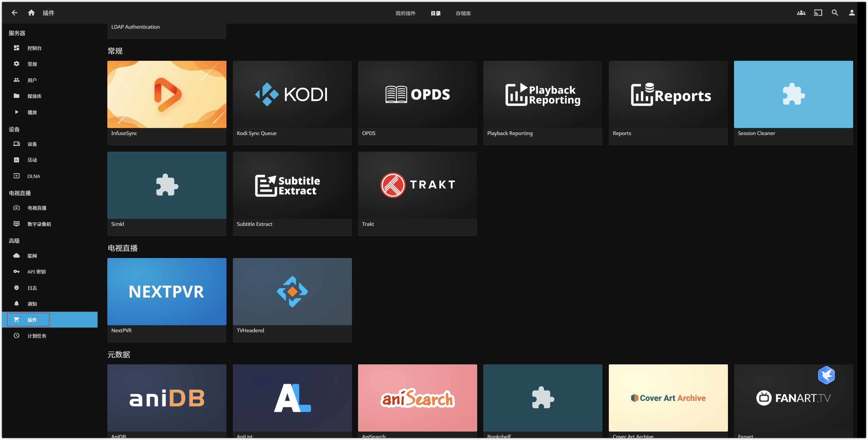Open 用户 users item

click(50, 80)
